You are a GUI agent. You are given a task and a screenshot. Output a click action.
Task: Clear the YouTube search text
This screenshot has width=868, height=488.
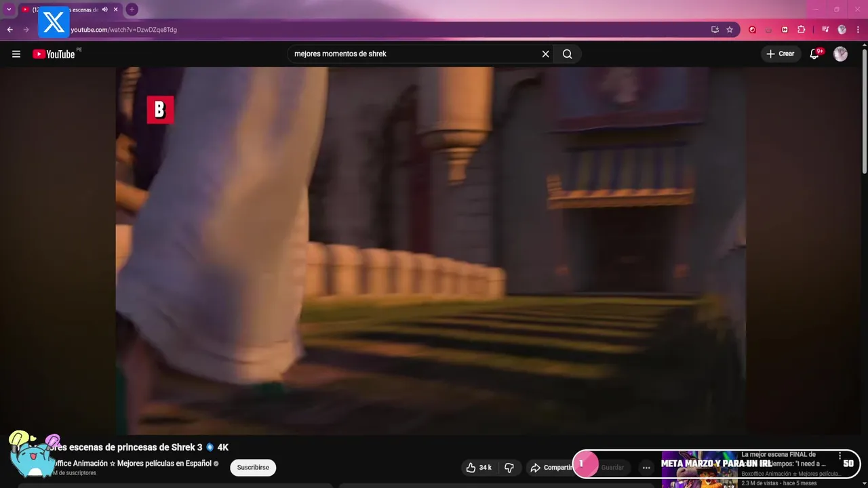click(x=545, y=54)
